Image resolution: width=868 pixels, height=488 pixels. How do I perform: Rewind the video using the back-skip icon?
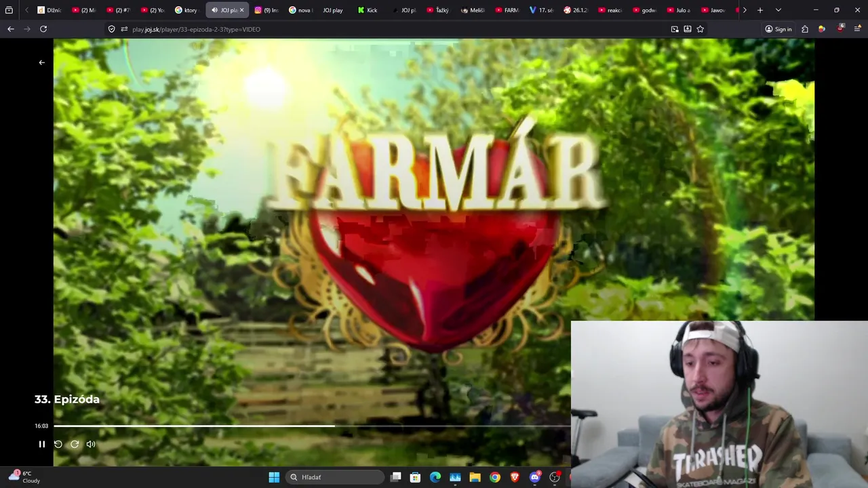(58, 444)
